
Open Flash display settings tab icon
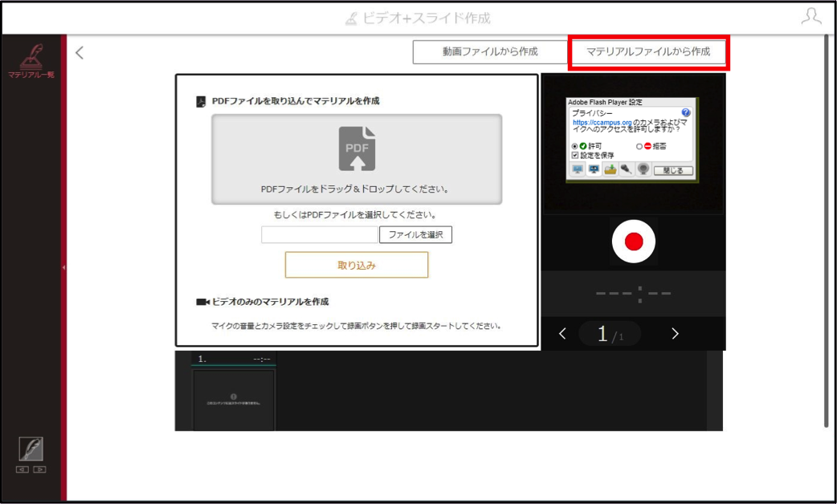(578, 169)
